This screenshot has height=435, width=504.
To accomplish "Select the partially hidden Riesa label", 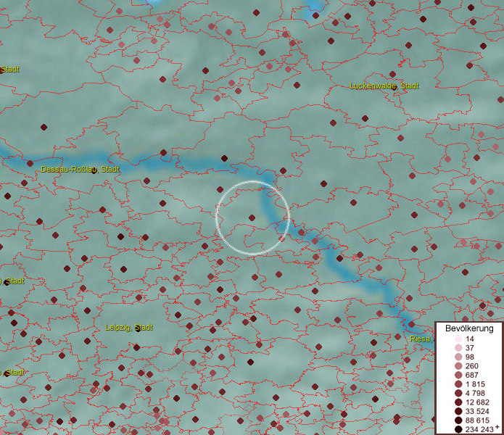I will 421,339.
